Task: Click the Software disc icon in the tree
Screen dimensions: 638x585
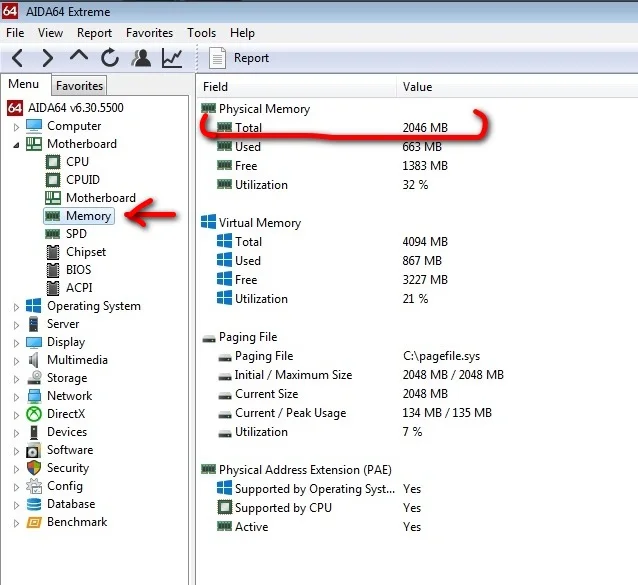Action: pyautogui.click(x=33, y=450)
